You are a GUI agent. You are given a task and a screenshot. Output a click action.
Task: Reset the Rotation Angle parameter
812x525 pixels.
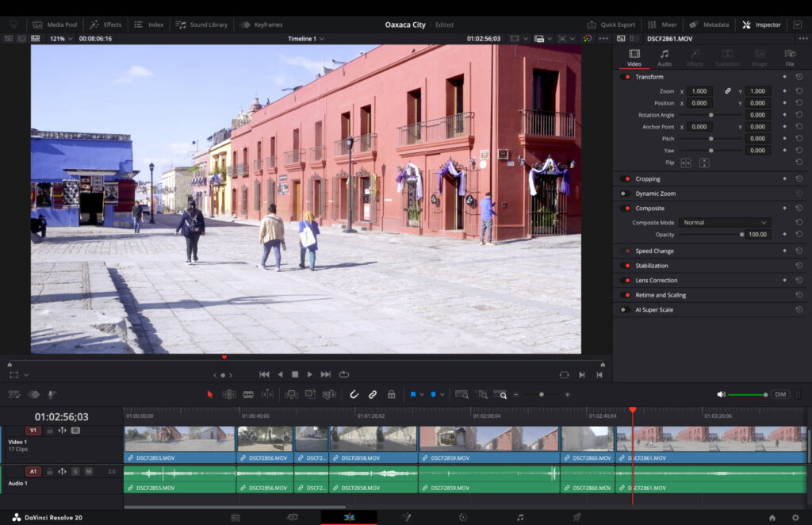click(x=799, y=115)
